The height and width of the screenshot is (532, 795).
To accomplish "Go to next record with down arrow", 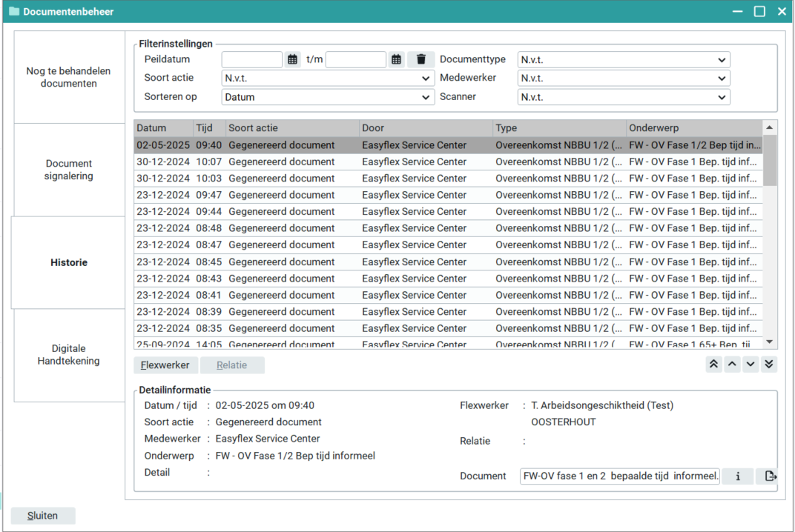I will (x=751, y=365).
